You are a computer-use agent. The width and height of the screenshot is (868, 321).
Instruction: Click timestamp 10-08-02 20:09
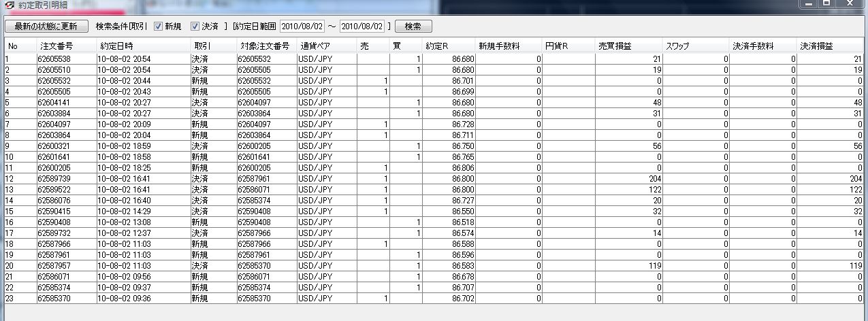pyautogui.click(x=124, y=124)
